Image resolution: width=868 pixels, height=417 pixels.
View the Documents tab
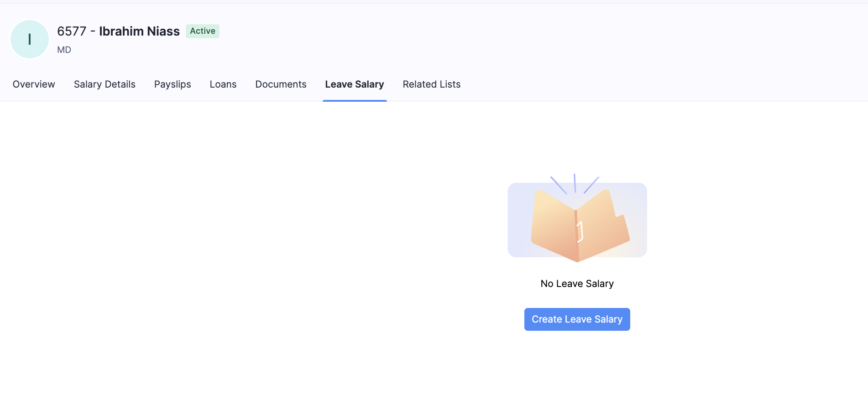tap(281, 84)
